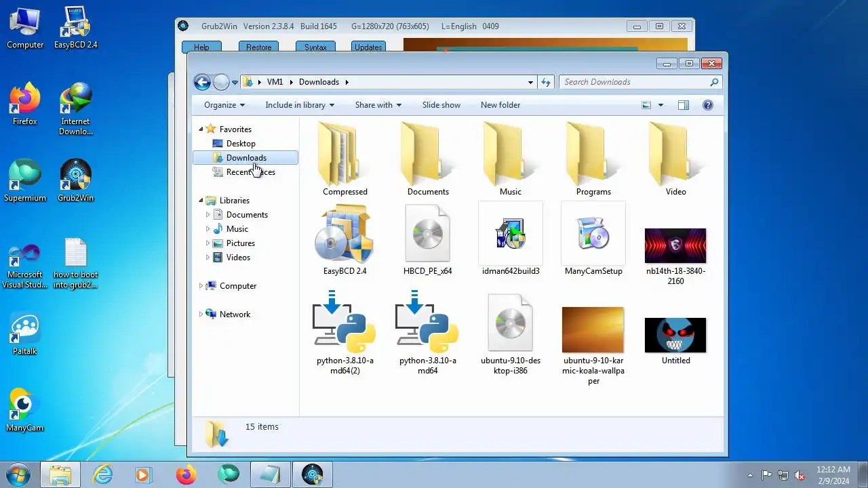Start a Slide show

[x=441, y=105]
